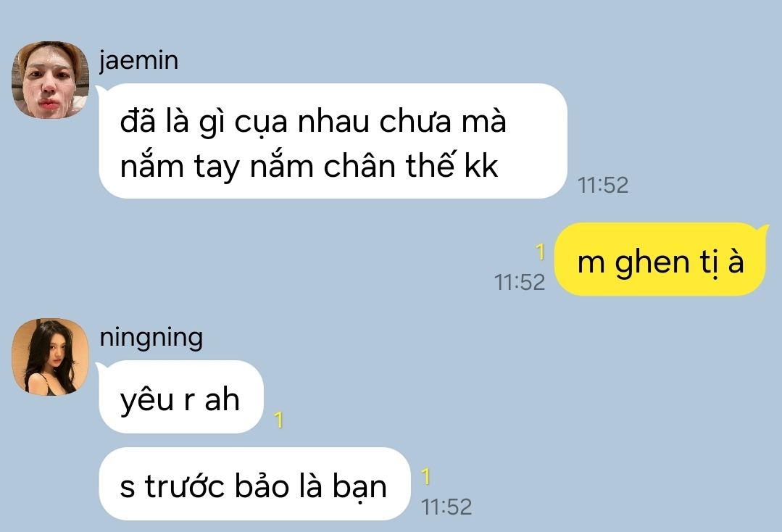Open jaemin's face-mask profile picture
Viewport: 782px width, 532px height.
tap(51, 80)
